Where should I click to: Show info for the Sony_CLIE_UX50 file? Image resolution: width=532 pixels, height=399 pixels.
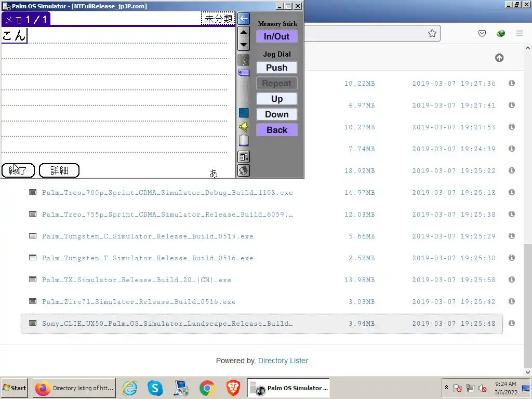click(512, 323)
